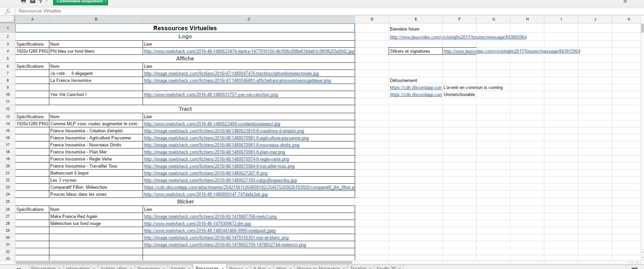
Task: Select the 'Détournement' cell
Action: [x=416, y=81]
